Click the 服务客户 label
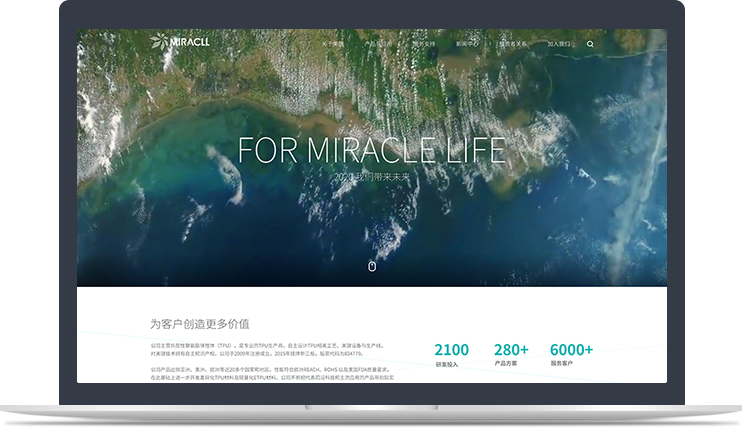The image size is (742, 429). pyautogui.click(x=562, y=365)
